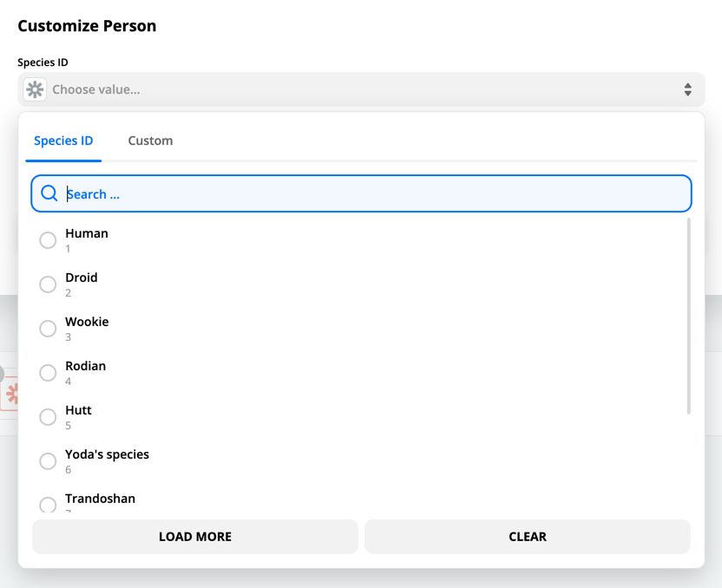722x588 pixels.
Task: Click the Zapier asterisk icon in Species ID field
Action: [x=35, y=89]
